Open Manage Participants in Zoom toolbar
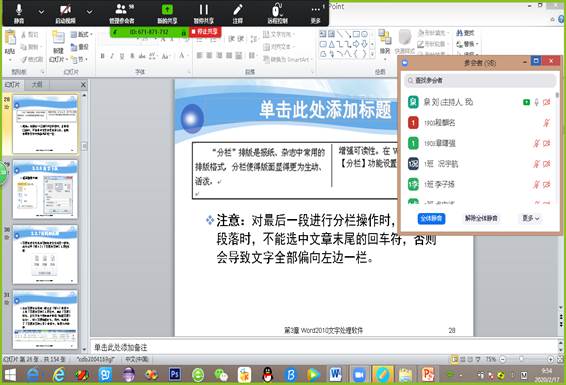This screenshot has width=566, height=385. pyautogui.click(x=122, y=13)
